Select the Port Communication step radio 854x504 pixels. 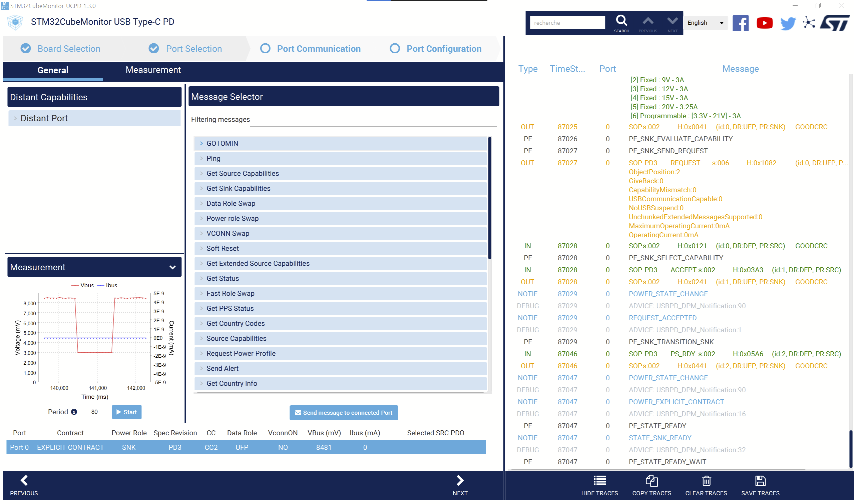[266, 49]
